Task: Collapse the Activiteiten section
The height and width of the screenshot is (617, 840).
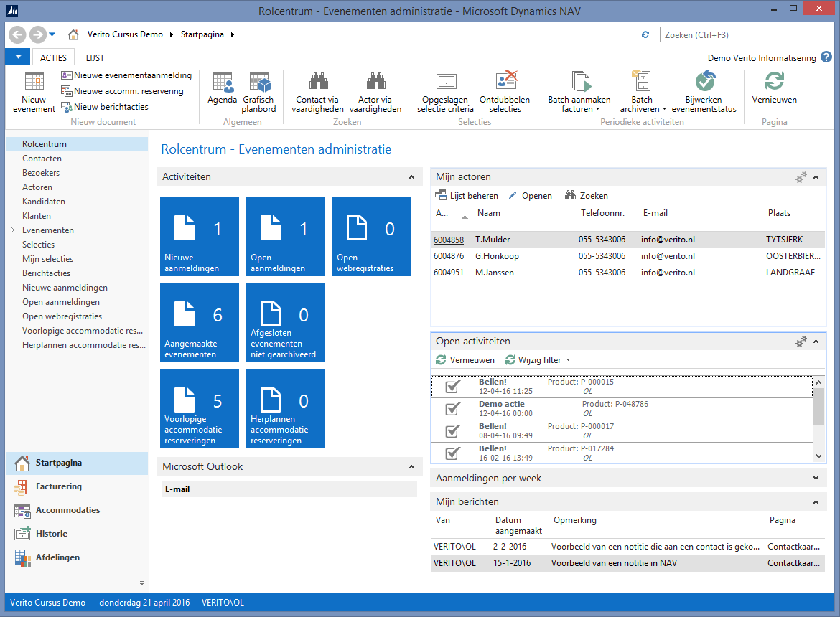Action: (411, 177)
